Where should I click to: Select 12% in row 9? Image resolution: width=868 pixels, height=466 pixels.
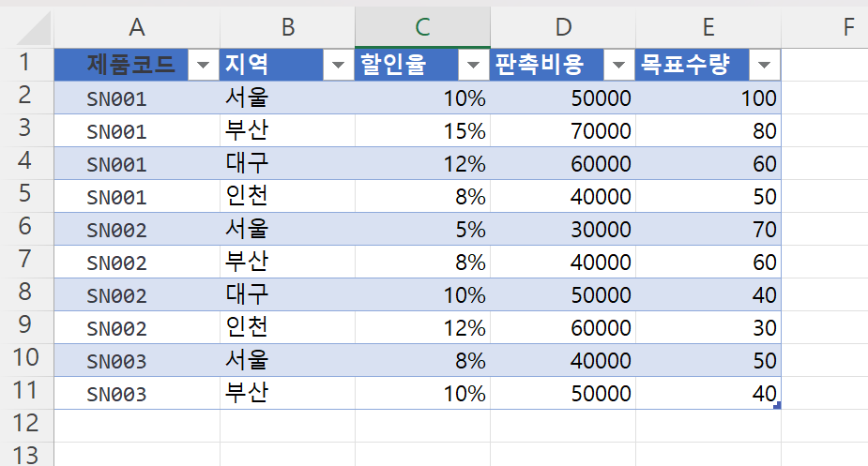[422, 327]
